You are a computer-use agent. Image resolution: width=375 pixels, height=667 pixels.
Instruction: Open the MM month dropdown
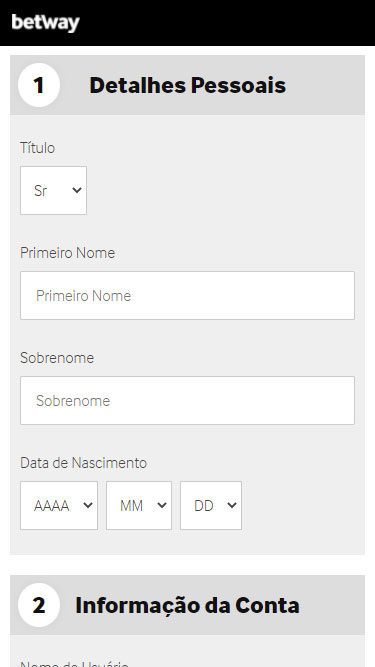139,505
